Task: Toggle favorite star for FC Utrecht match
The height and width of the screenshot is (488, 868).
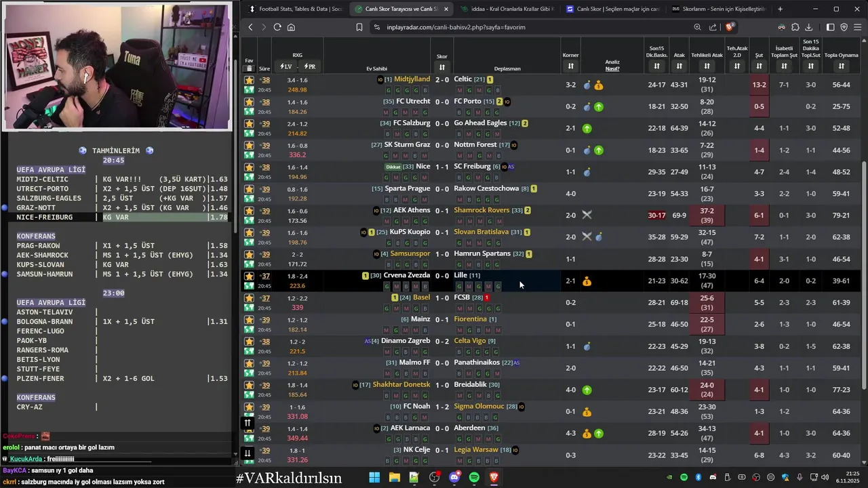Action: tap(250, 102)
